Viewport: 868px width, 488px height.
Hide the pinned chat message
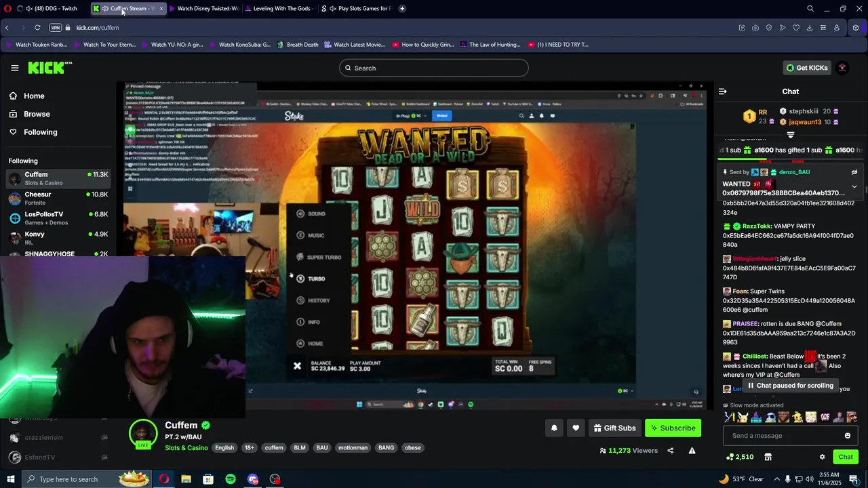point(854,172)
